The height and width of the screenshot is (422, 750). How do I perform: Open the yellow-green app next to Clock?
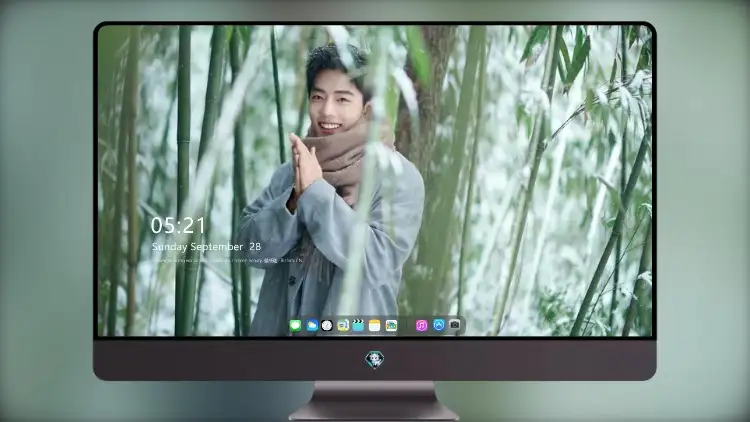(x=343, y=326)
